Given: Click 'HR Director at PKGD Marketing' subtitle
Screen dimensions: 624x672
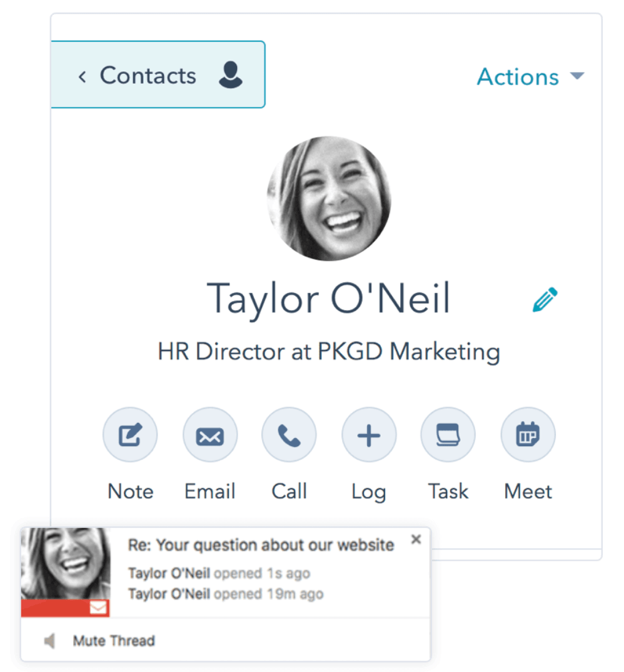Looking at the screenshot, I should coord(329,351).
